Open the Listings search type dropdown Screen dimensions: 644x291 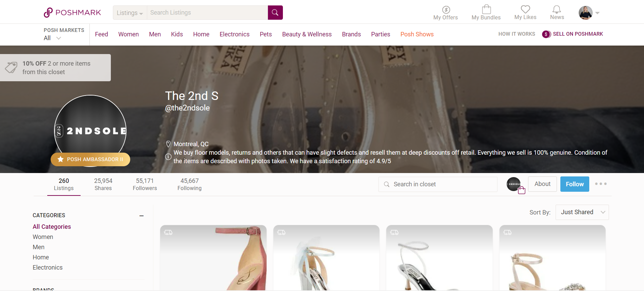click(130, 13)
